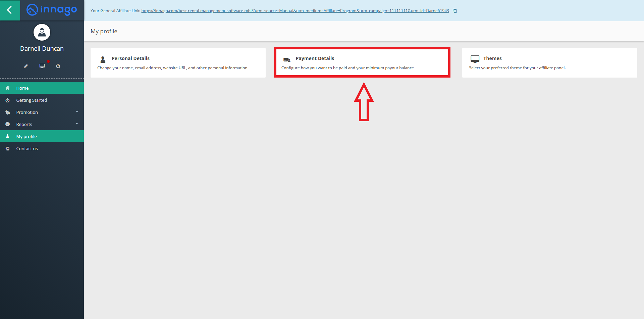Select My profile in sidebar
The image size is (644, 319).
26,136
